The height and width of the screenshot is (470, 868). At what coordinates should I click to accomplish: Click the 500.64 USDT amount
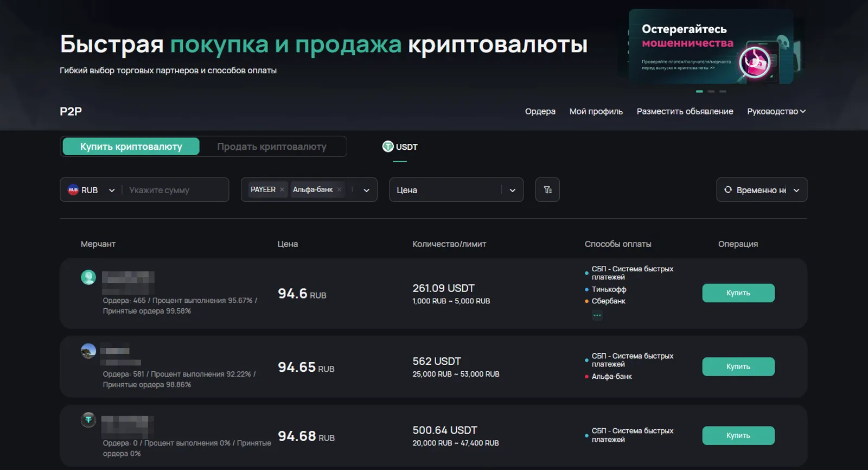click(x=445, y=430)
